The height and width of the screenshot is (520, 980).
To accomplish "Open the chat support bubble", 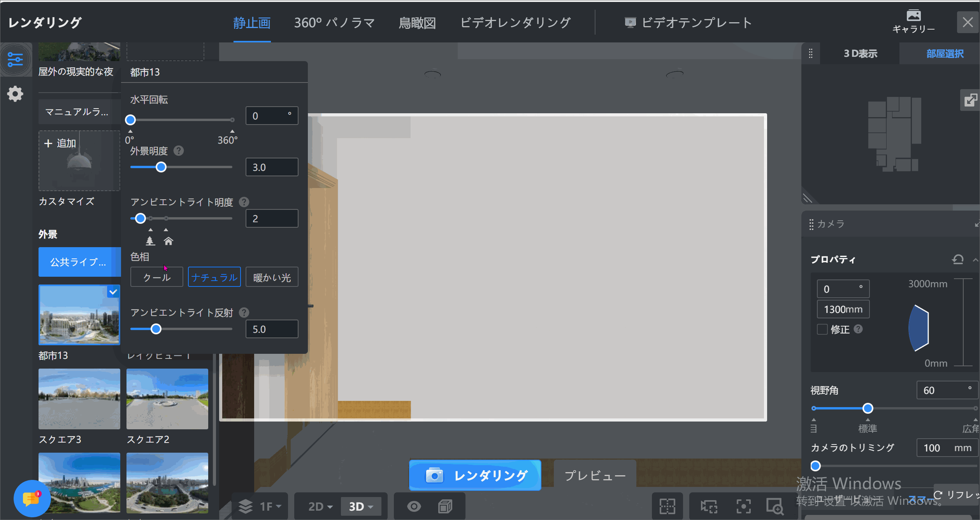I will (x=32, y=499).
